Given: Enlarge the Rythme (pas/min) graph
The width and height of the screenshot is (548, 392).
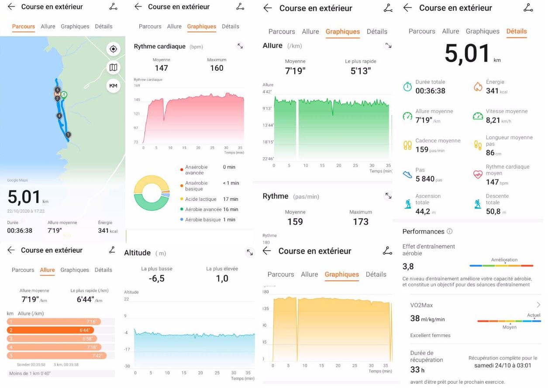Looking at the screenshot, I should point(388,196).
